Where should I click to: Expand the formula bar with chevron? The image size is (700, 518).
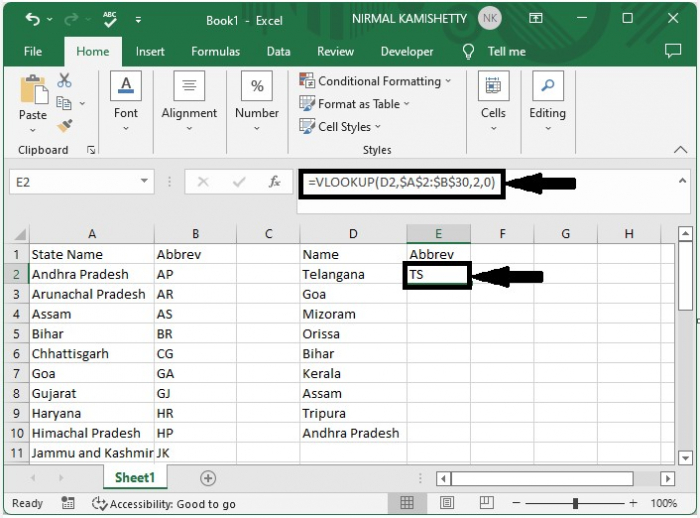click(682, 180)
